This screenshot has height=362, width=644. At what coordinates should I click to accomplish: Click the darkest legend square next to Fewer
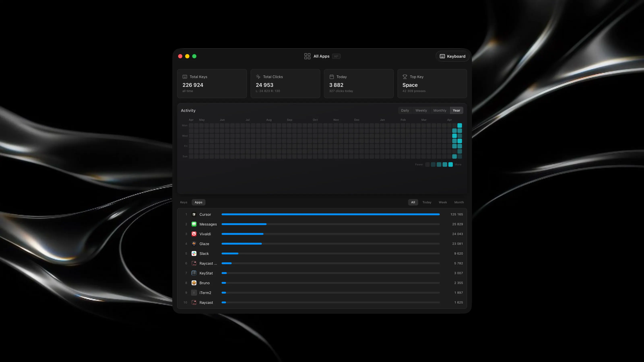pos(427,164)
